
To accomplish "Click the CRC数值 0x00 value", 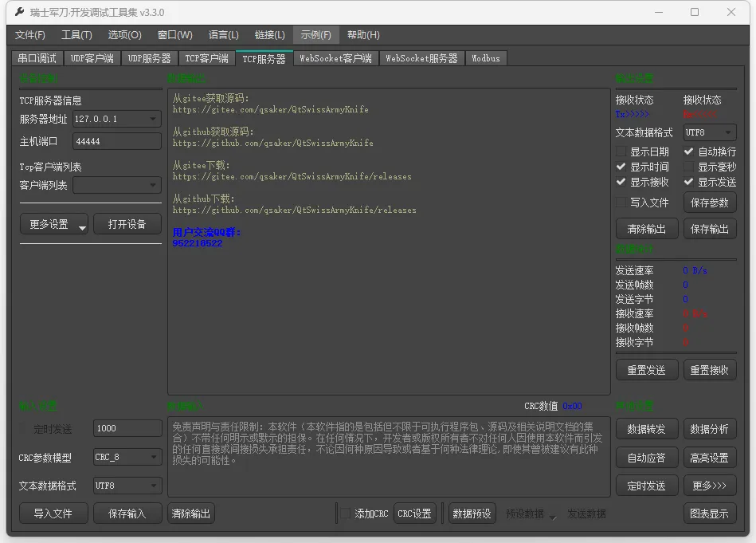I will (x=572, y=407).
